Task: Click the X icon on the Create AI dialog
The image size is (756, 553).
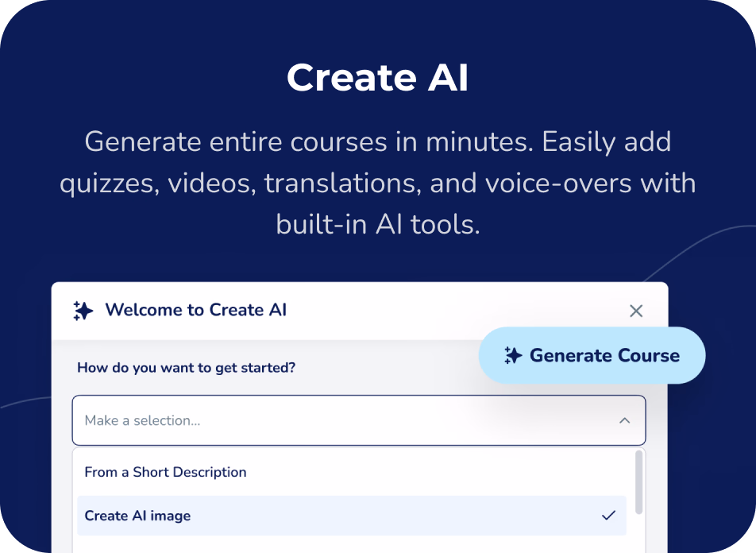Action: pyautogui.click(x=636, y=311)
